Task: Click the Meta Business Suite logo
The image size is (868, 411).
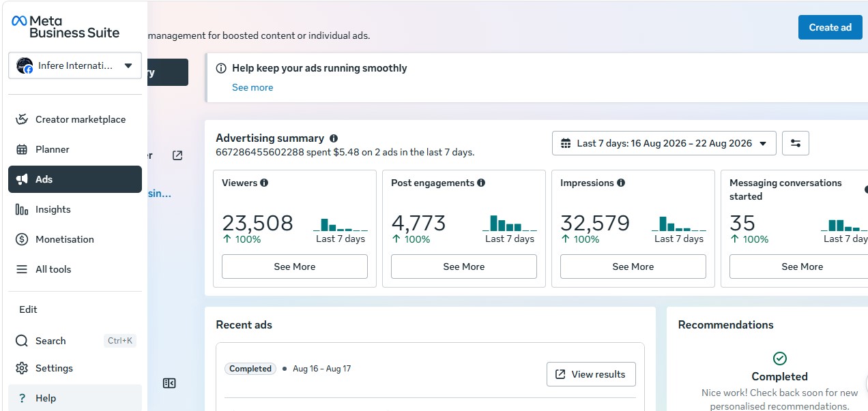Action: click(66, 27)
